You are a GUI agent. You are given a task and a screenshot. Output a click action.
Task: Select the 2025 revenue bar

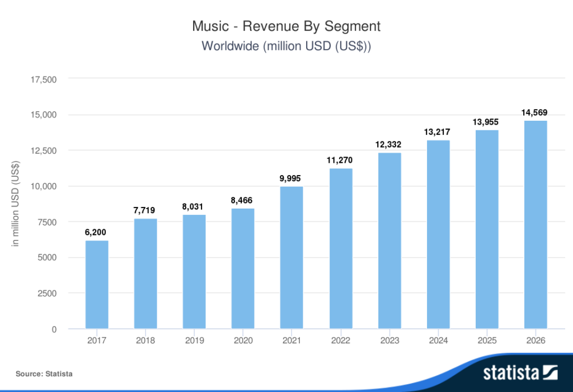point(487,229)
